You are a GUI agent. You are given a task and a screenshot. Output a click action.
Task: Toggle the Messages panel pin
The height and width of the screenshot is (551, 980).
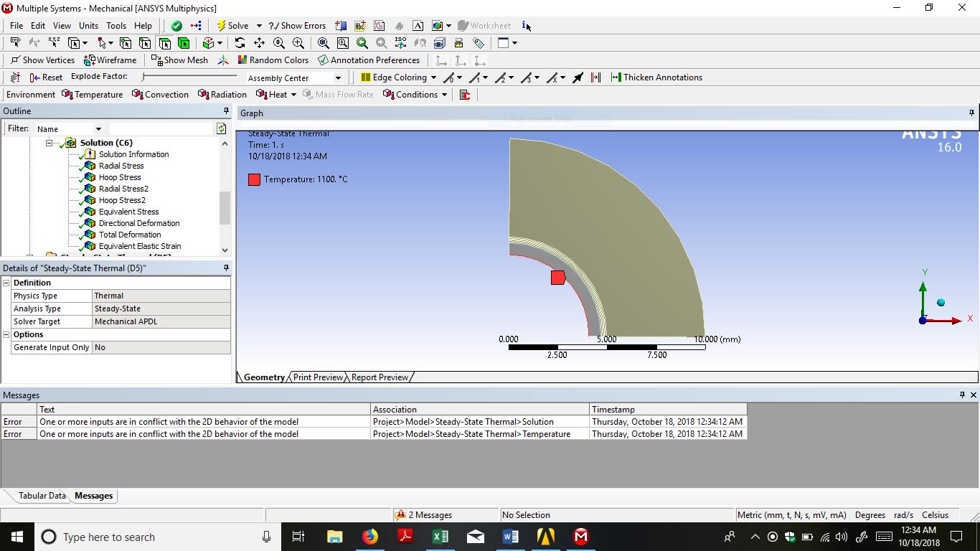[x=962, y=395]
